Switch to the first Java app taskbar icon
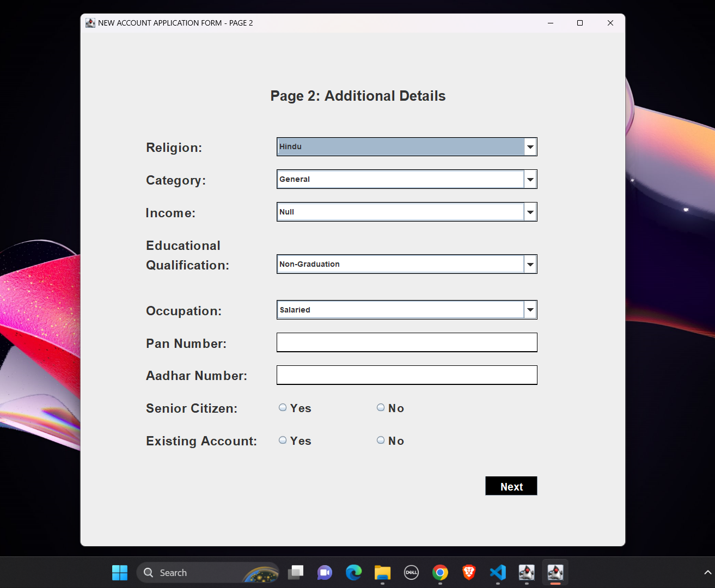Image resolution: width=715 pixels, height=588 pixels. click(x=527, y=573)
